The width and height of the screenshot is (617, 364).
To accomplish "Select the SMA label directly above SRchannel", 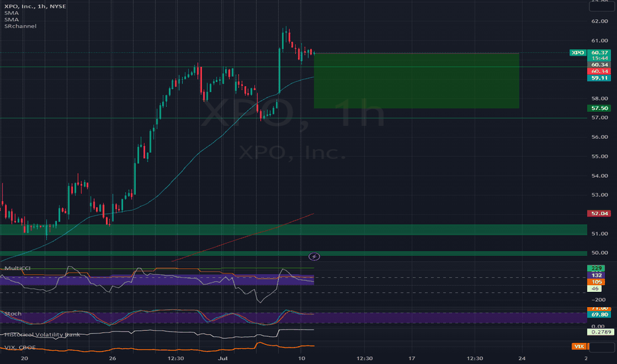I will coord(11,19).
